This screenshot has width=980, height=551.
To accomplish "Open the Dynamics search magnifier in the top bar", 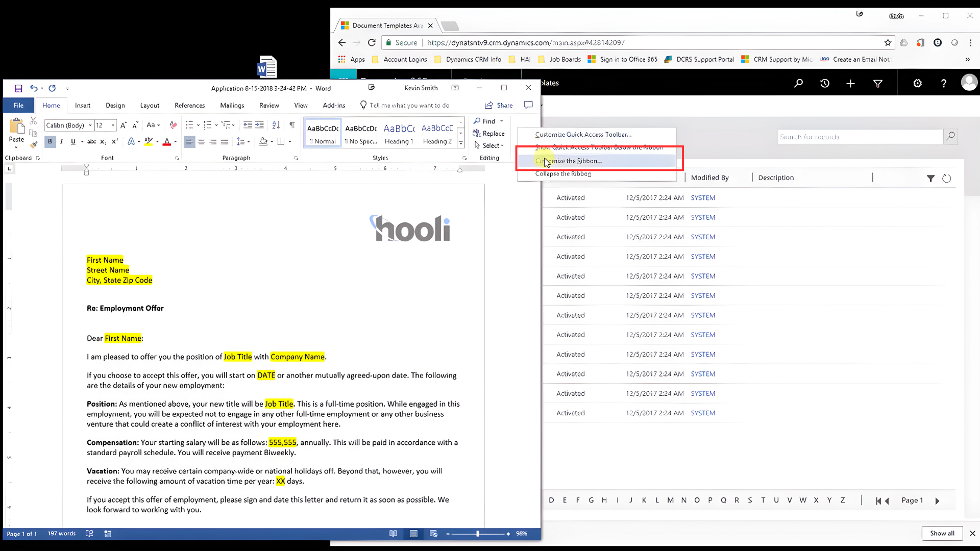I will [x=798, y=83].
